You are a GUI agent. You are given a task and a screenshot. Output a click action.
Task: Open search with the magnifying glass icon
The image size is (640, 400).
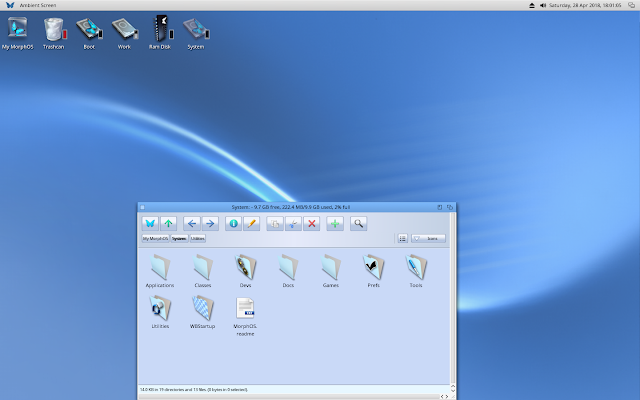357,223
